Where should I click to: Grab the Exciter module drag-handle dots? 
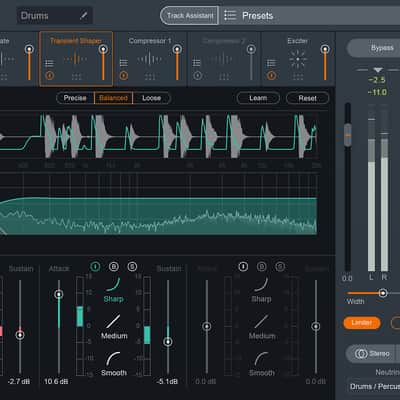pyautogui.click(x=298, y=77)
